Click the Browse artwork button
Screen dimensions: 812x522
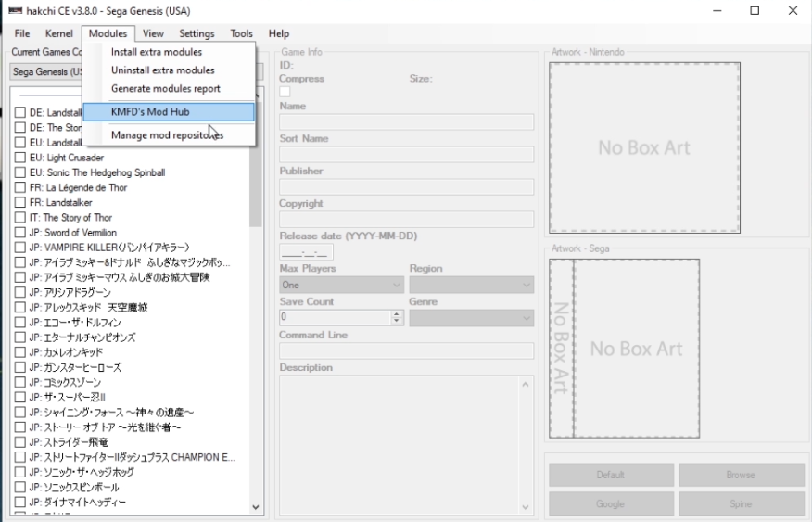coord(741,475)
